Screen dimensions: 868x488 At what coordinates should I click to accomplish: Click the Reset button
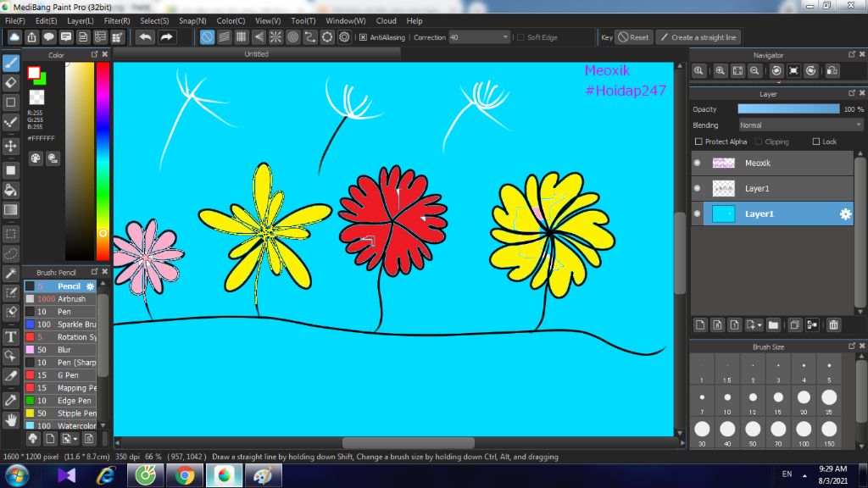(x=634, y=37)
